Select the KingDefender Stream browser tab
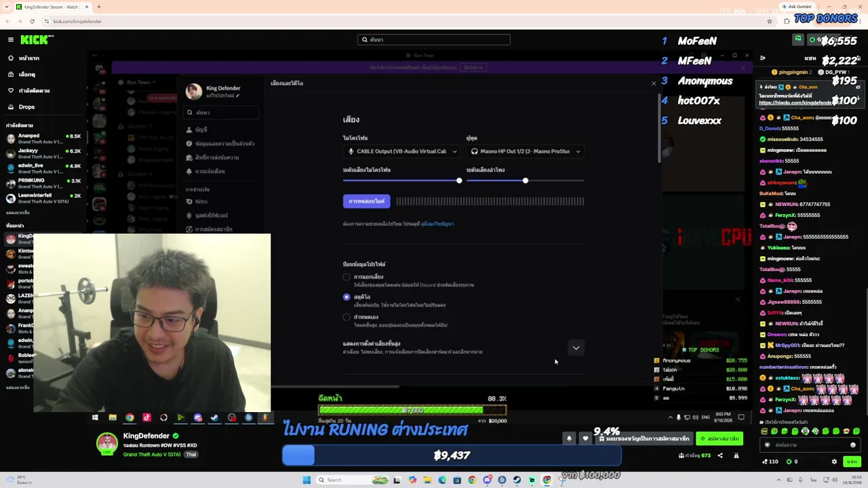This screenshot has width=868, height=488. coord(52,7)
